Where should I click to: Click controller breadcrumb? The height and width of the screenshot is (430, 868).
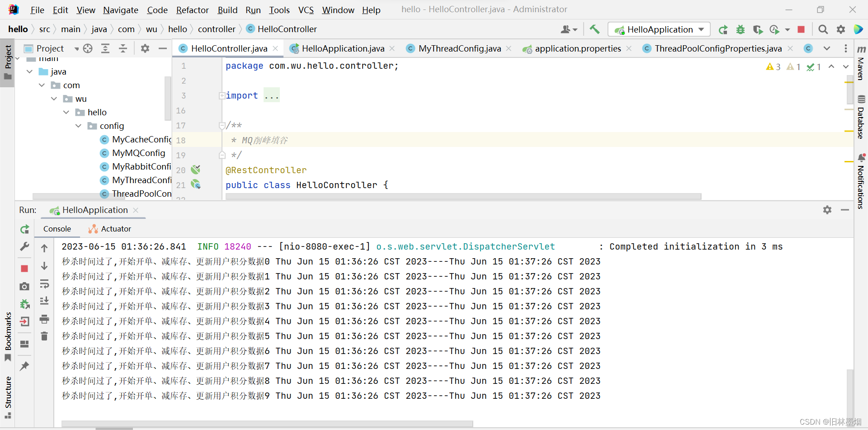[x=217, y=29]
